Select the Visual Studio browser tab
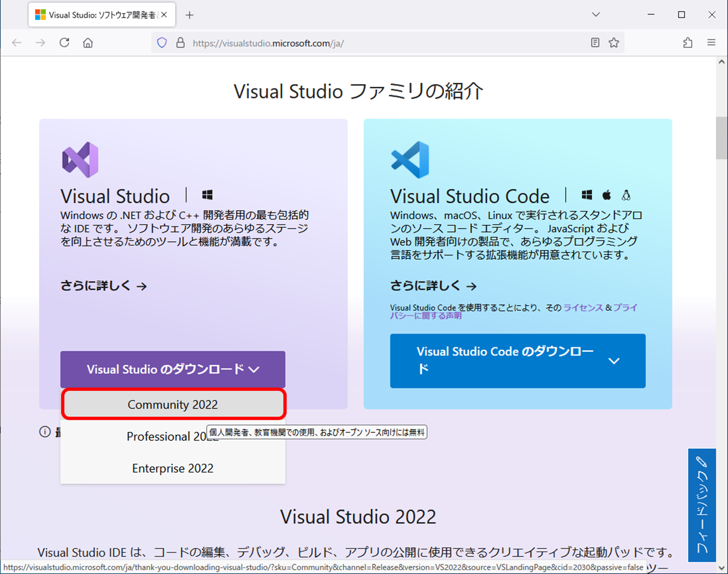This screenshot has width=728, height=574. (101, 15)
